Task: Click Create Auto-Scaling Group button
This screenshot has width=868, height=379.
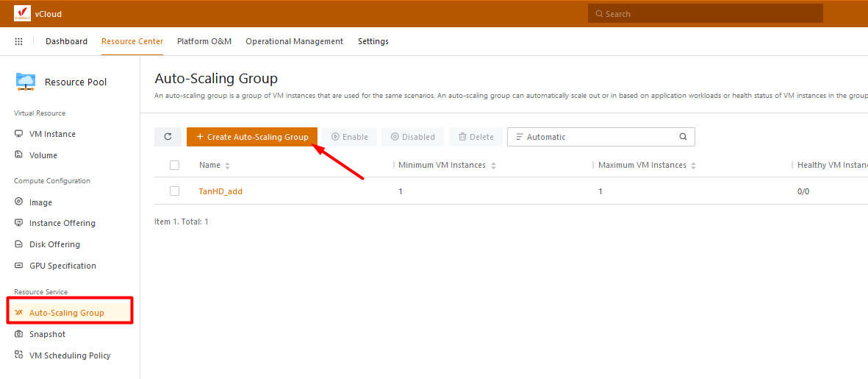Action: [252, 137]
